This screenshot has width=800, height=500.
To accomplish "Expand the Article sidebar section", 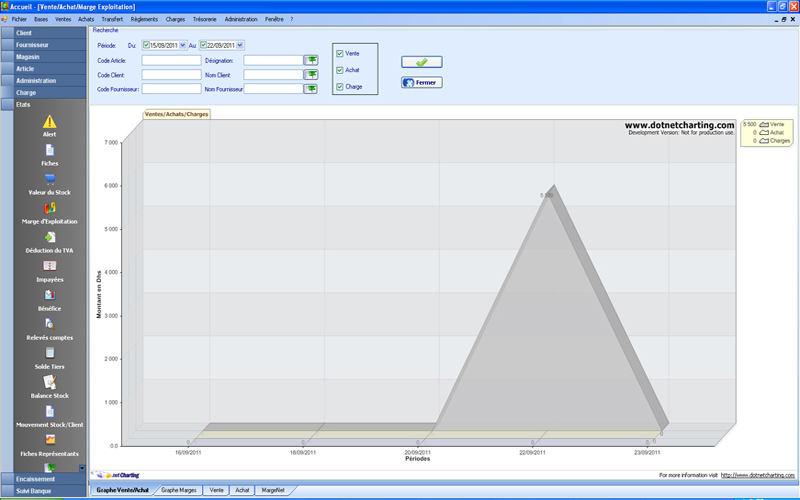I will 43,68.
